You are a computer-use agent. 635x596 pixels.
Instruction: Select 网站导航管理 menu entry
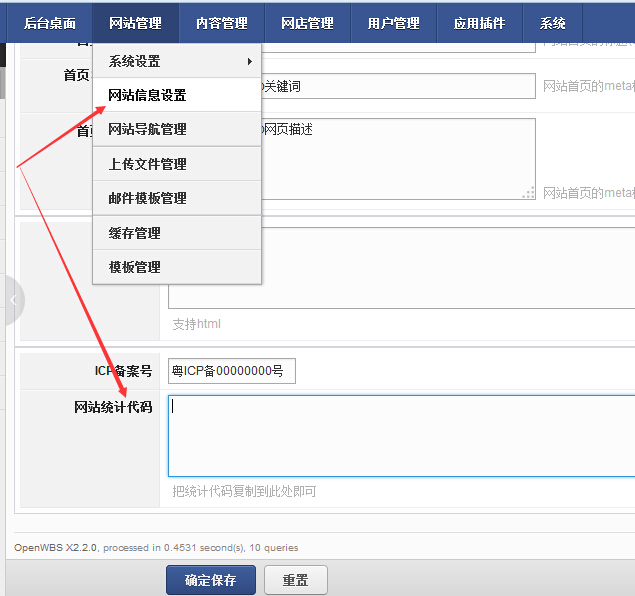pyautogui.click(x=177, y=129)
